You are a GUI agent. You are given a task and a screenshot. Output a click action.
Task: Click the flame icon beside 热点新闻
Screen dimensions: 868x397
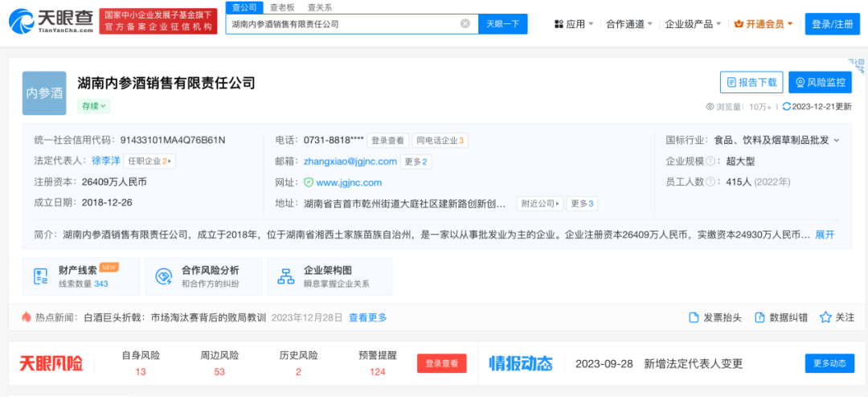tap(26, 317)
